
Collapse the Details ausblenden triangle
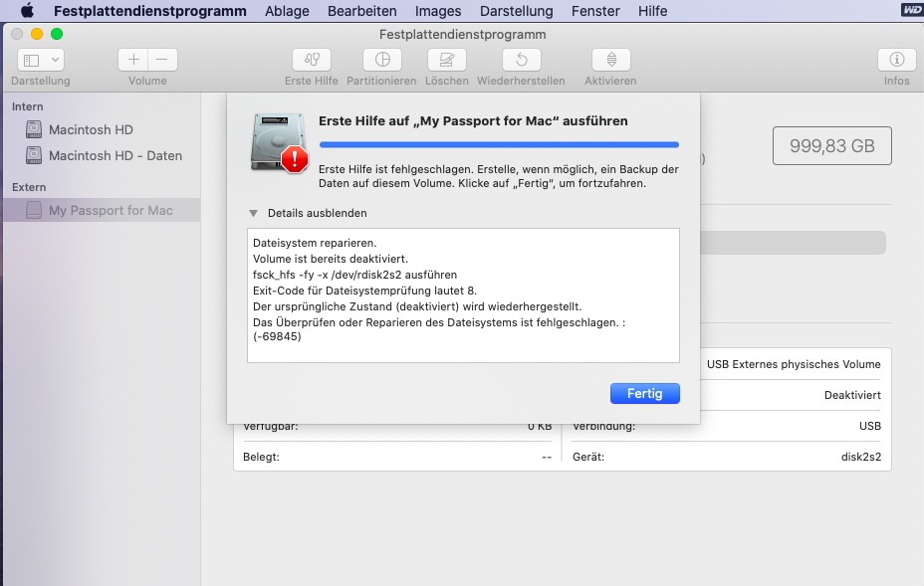pos(253,213)
